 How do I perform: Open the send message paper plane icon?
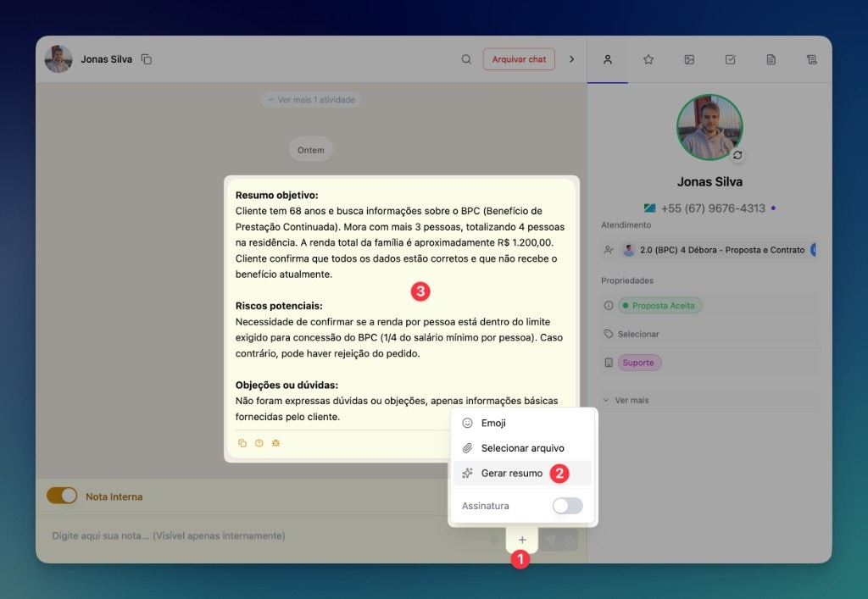549,537
